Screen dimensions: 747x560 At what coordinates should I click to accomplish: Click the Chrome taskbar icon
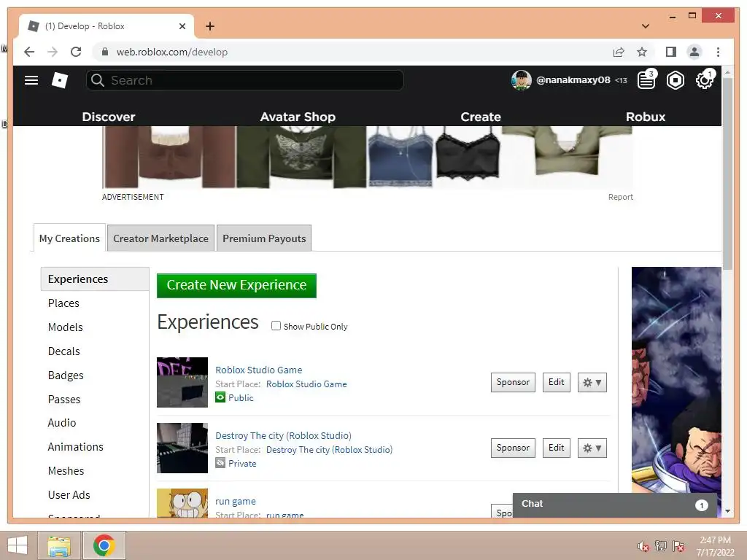[104, 545]
